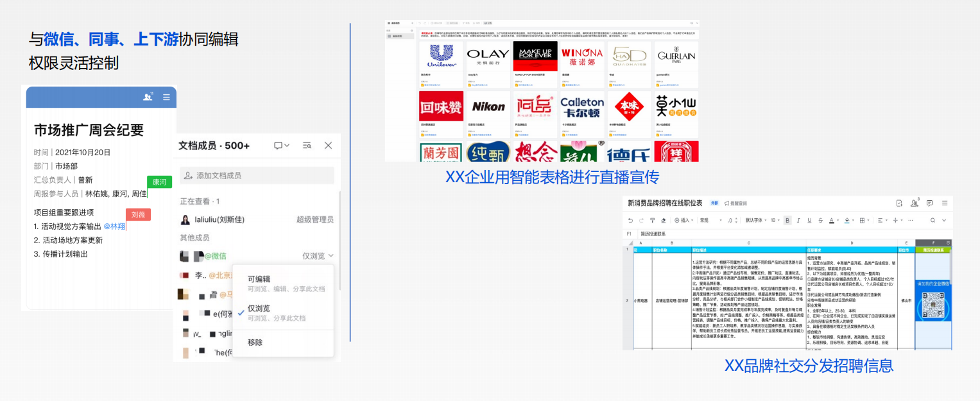Open hamburger menu in meeting notes header
Screen dimensions: 980x401
[x=166, y=98]
